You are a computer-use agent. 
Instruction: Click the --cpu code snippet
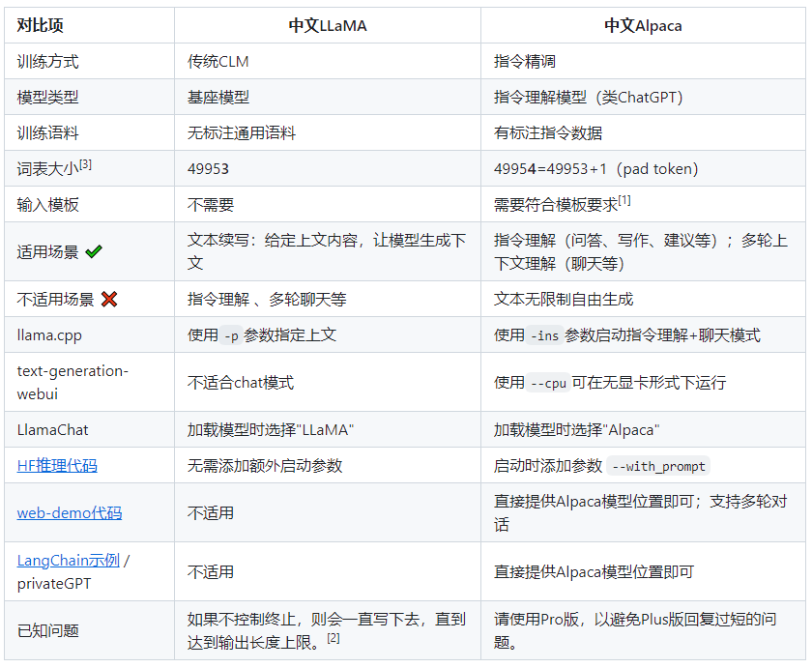548,383
